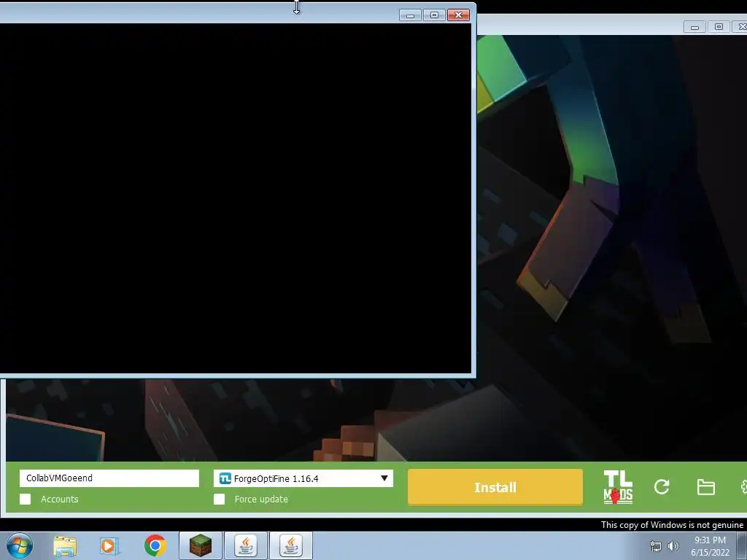Open Google Chrome from taskbar
747x560 pixels.
tap(155, 545)
